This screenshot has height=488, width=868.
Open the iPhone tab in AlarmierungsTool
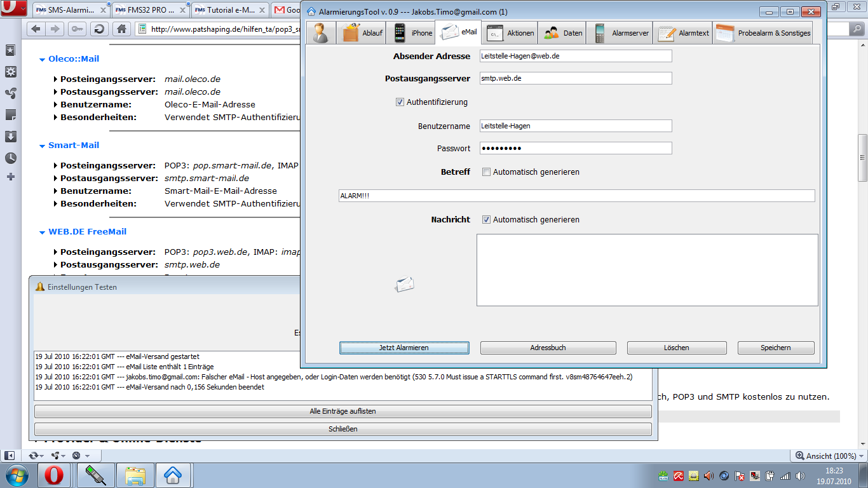(x=413, y=33)
